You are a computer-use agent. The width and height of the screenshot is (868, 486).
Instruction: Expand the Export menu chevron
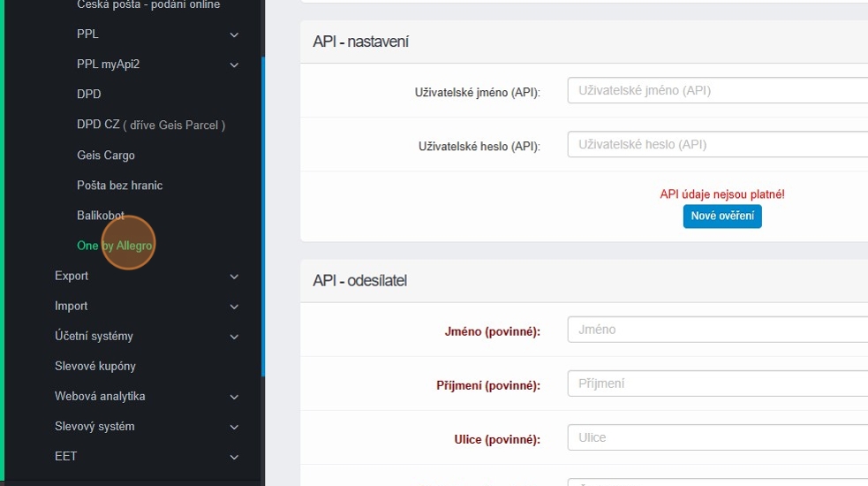[234, 277]
